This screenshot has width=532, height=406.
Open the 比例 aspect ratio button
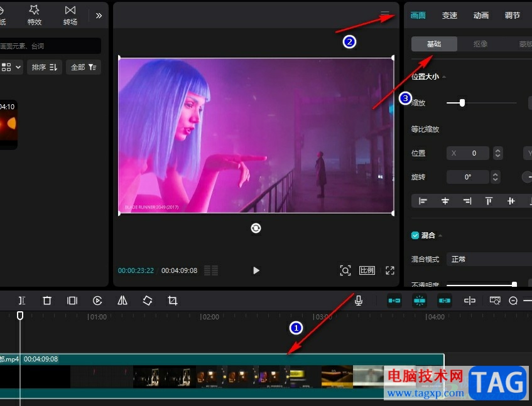367,270
